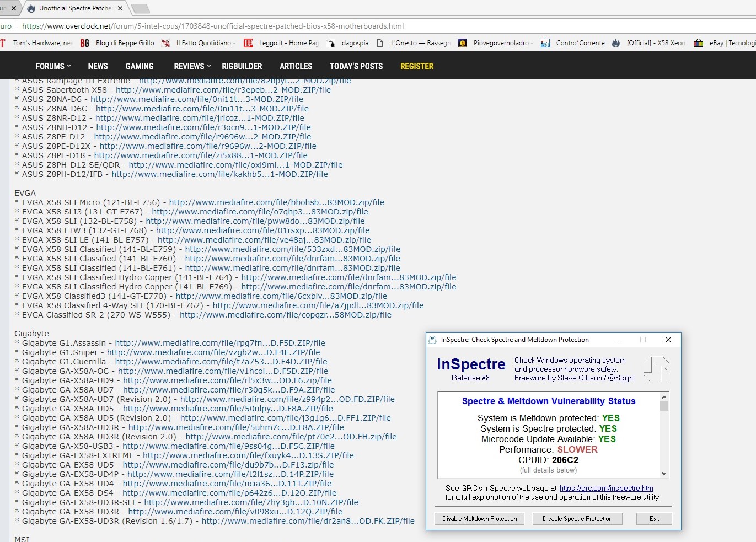Open EVGA X58 Classified3 download link
The image size is (756, 542).
(x=281, y=296)
